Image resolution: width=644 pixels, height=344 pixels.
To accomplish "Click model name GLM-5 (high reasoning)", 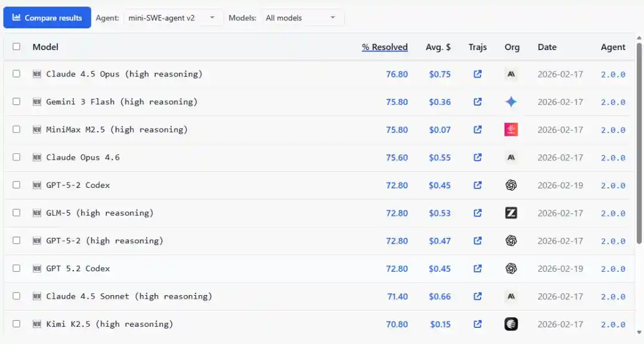I will [x=100, y=213].
